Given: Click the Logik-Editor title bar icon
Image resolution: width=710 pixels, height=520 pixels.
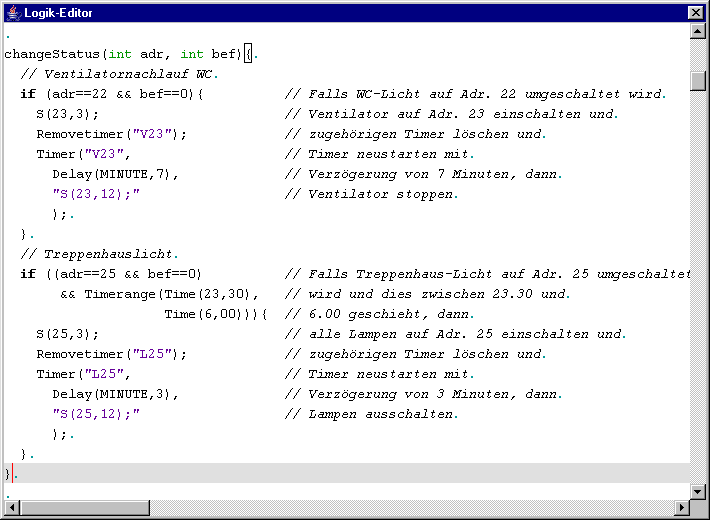Looking at the screenshot, I should coord(13,12).
